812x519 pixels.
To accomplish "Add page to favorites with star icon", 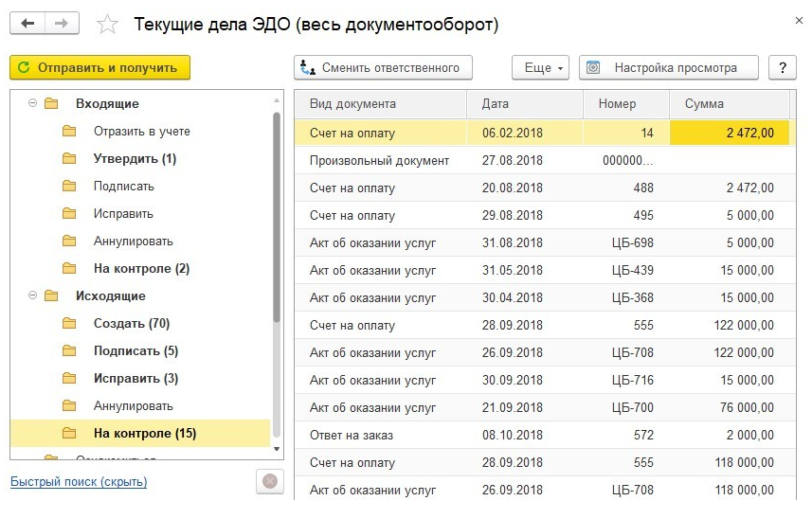I will (x=107, y=25).
